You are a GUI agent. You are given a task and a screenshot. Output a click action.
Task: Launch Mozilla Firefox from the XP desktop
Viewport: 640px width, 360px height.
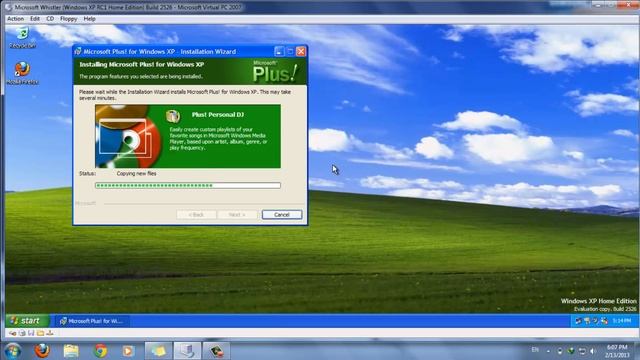(22, 73)
